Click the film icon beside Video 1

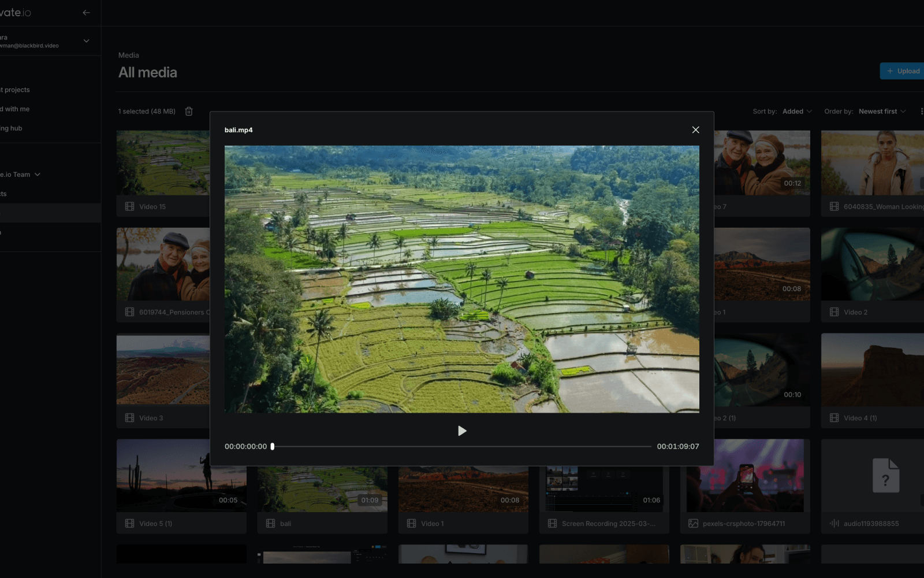point(412,524)
